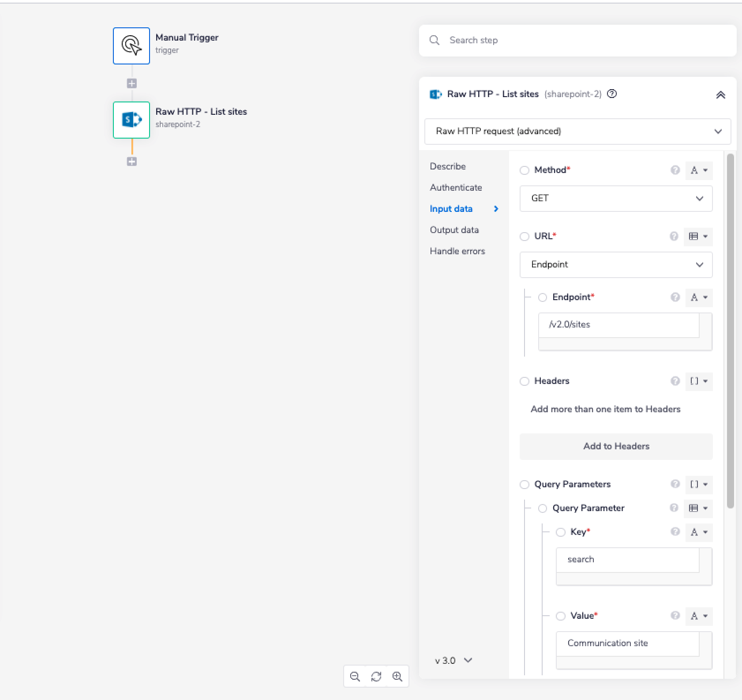The height and width of the screenshot is (700, 742).
Task: Open the Output data tab
Action: point(454,230)
